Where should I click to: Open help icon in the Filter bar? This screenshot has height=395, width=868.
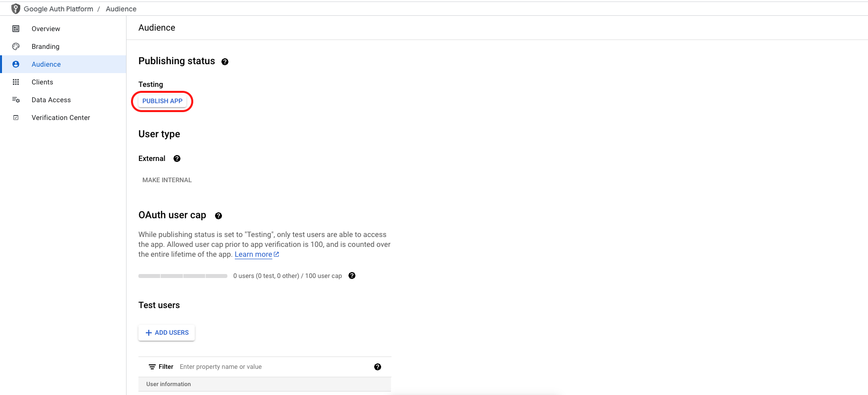[378, 367]
